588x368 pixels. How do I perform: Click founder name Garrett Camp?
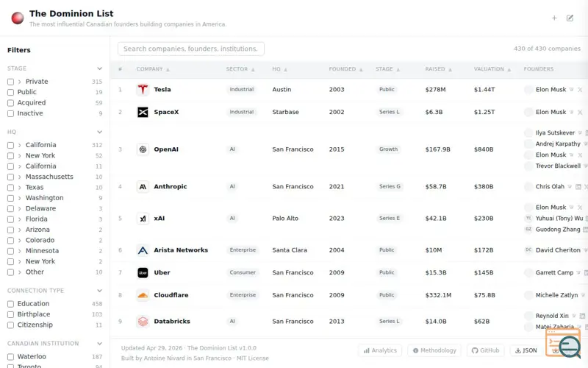[554, 272]
